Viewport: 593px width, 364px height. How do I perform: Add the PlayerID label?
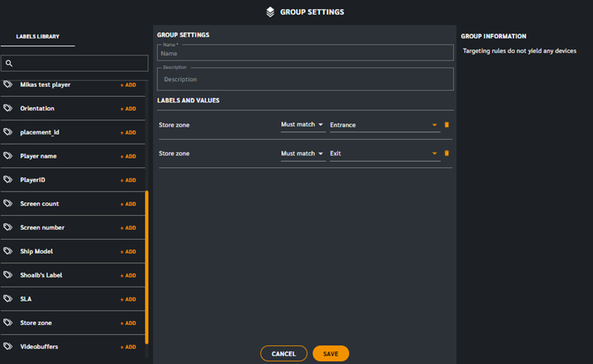[128, 180]
